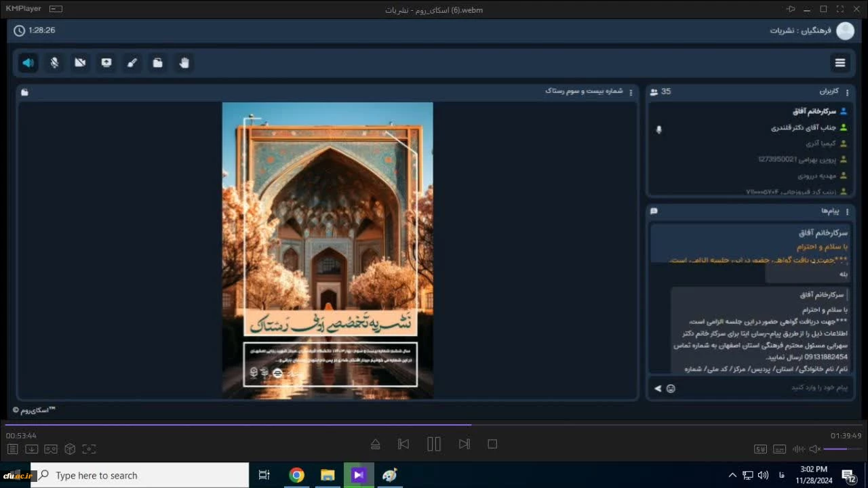This screenshot has width=868, height=488.
Task: Click the 3D cube icon
Action: coord(70,449)
